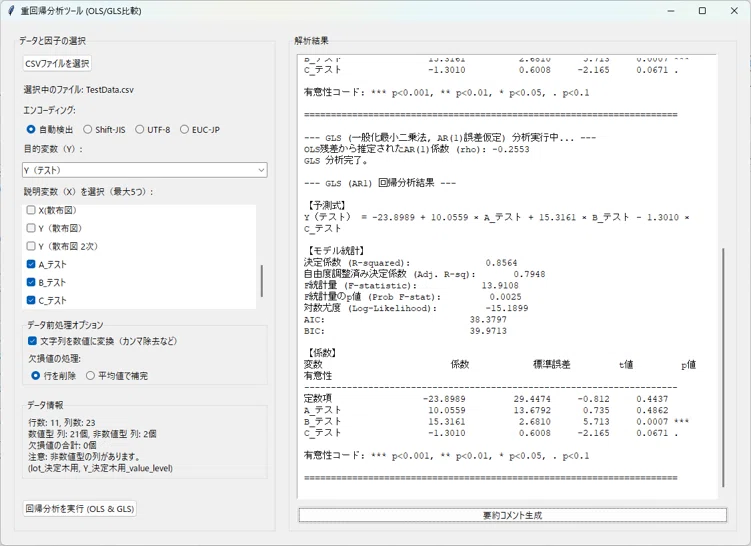
Task: Click the Log-Likelihood value -15.1899
Action: pos(507,308)
